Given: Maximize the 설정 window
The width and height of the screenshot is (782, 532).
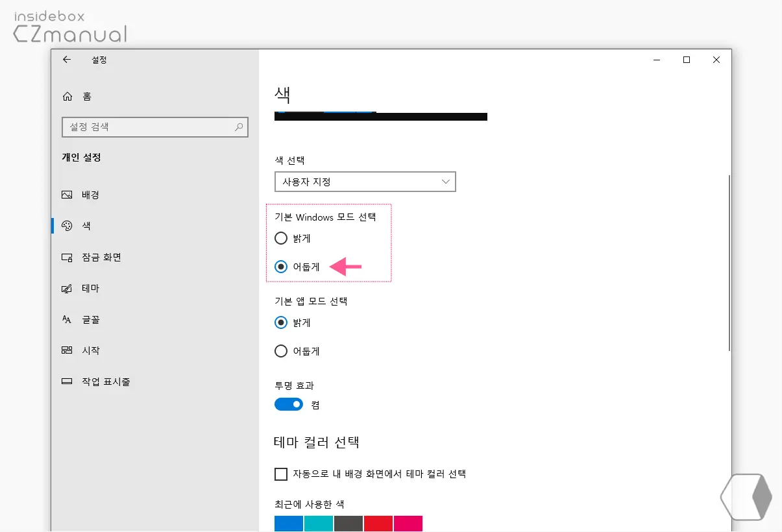Looking at the screenshot, I should tap(687, 60).
